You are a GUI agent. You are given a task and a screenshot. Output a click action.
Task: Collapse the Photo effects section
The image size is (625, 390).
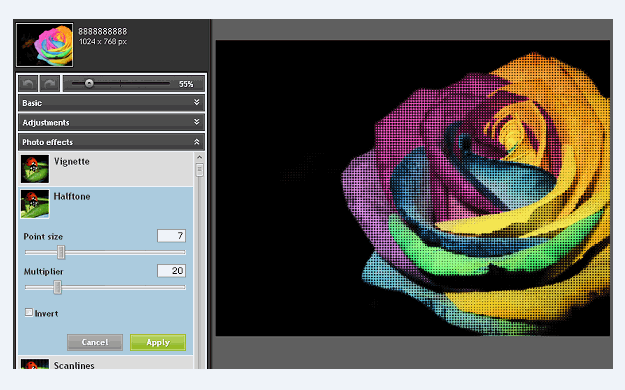(112, 142)
